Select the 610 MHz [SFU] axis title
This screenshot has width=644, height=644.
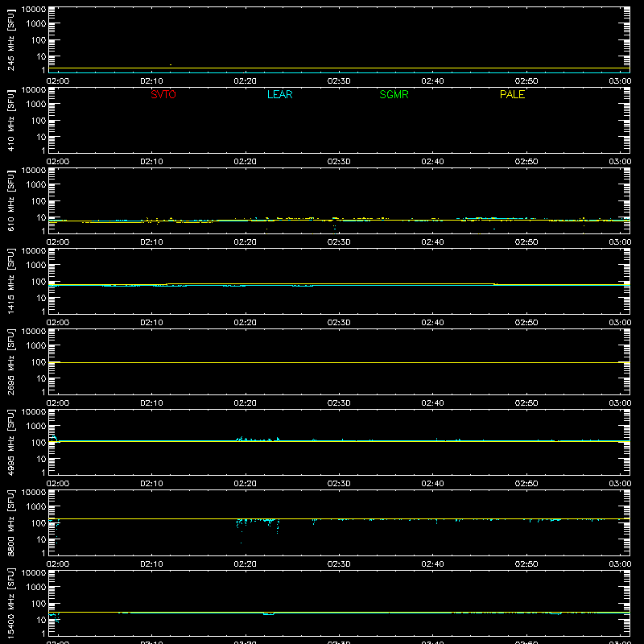click(10, 200)
